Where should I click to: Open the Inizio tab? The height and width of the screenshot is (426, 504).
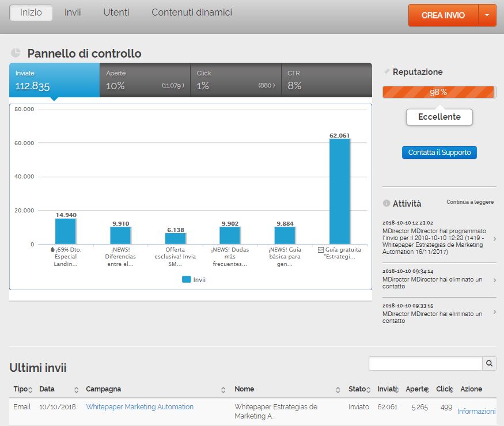point(31,13)
